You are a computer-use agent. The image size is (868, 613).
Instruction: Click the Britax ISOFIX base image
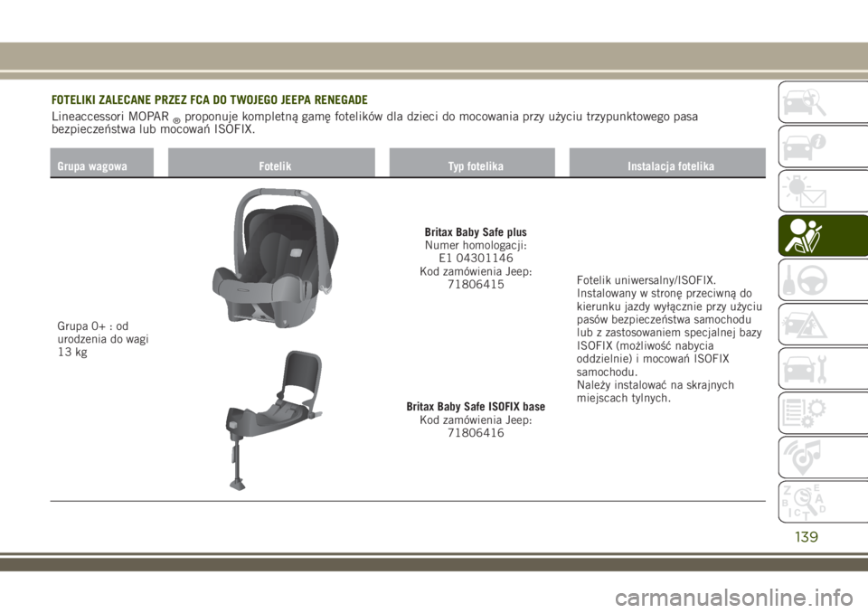(274, 420)
